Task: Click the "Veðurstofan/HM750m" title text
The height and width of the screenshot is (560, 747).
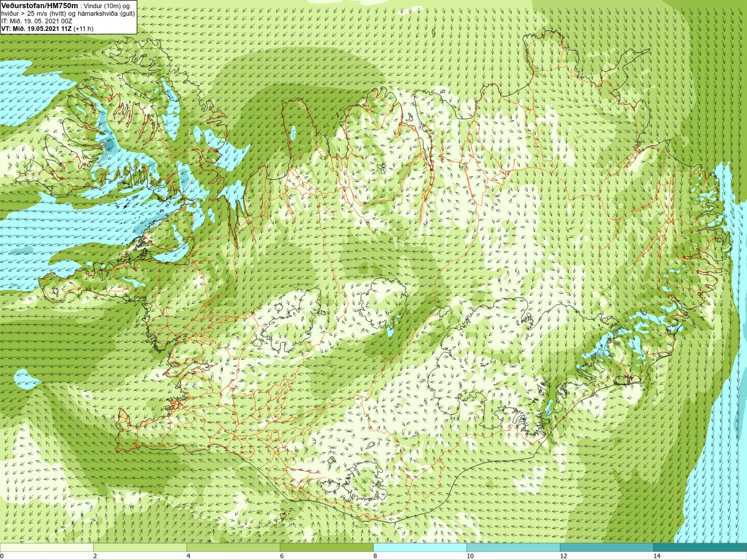Action: coord(40,5)
